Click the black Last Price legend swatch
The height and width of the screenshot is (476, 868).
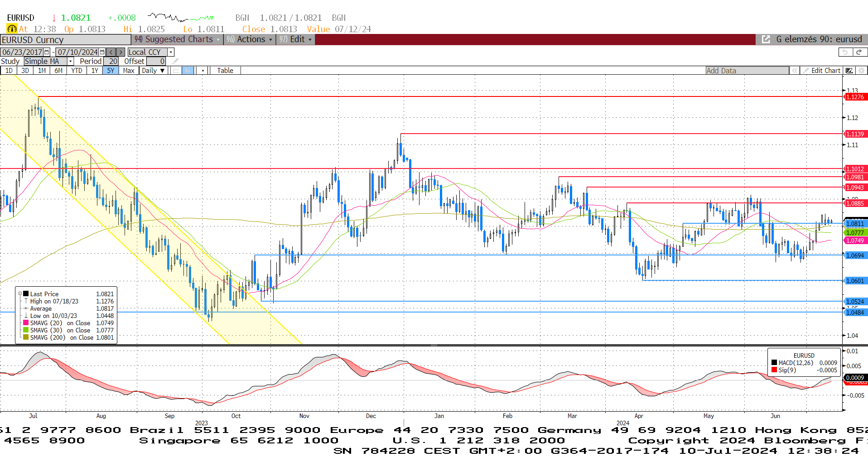pos(26,293)
